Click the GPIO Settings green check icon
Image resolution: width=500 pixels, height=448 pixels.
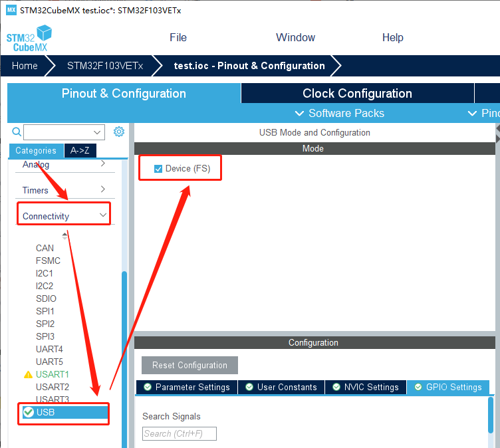(418, 387)
